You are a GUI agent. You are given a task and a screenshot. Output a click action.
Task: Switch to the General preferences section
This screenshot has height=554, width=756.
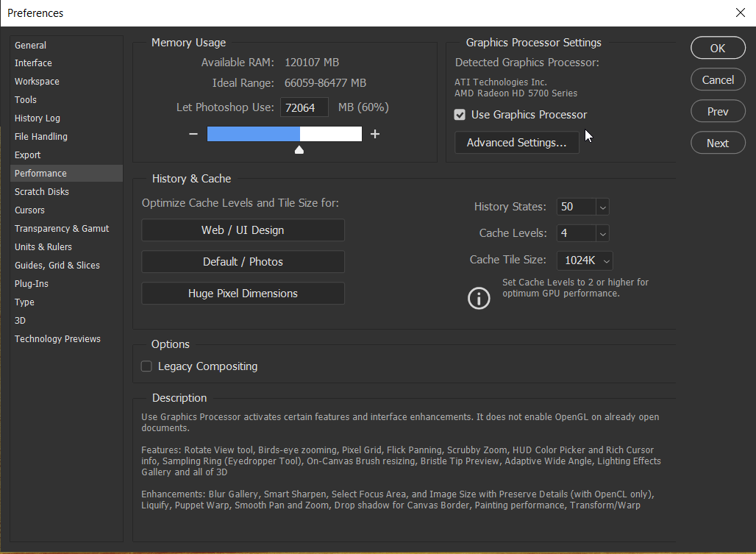click(30, 45)
